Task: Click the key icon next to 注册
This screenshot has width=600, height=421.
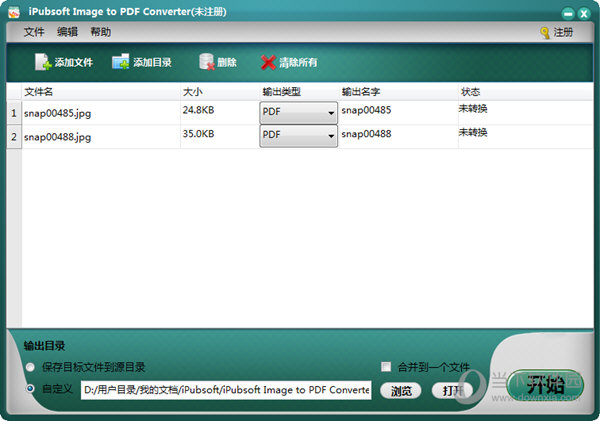Action: point(545,33)
